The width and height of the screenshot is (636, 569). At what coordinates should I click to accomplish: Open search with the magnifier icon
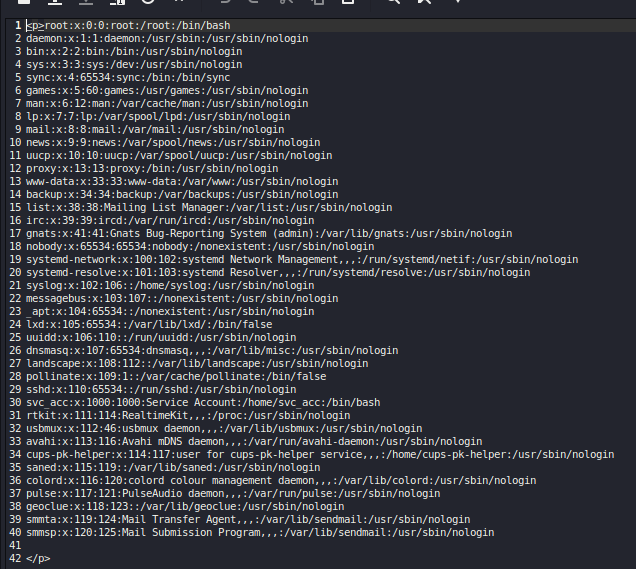(393, 3)
